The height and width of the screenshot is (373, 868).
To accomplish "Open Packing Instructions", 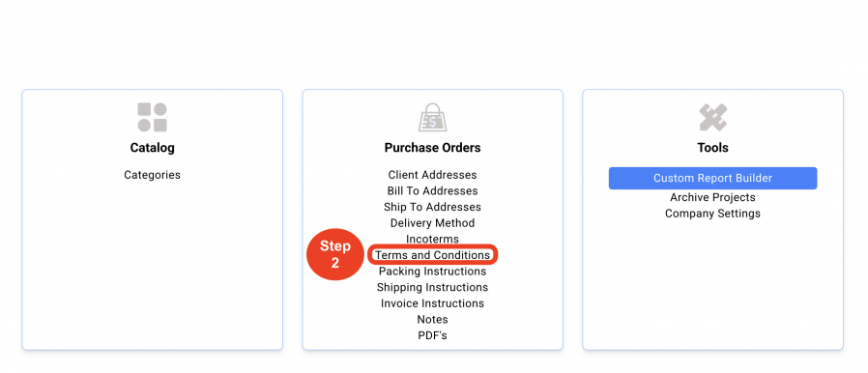I will [x=432, y=272].
